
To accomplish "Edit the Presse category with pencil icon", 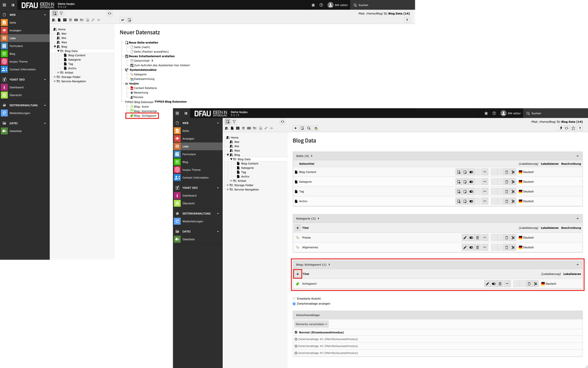I will point(465,237).
